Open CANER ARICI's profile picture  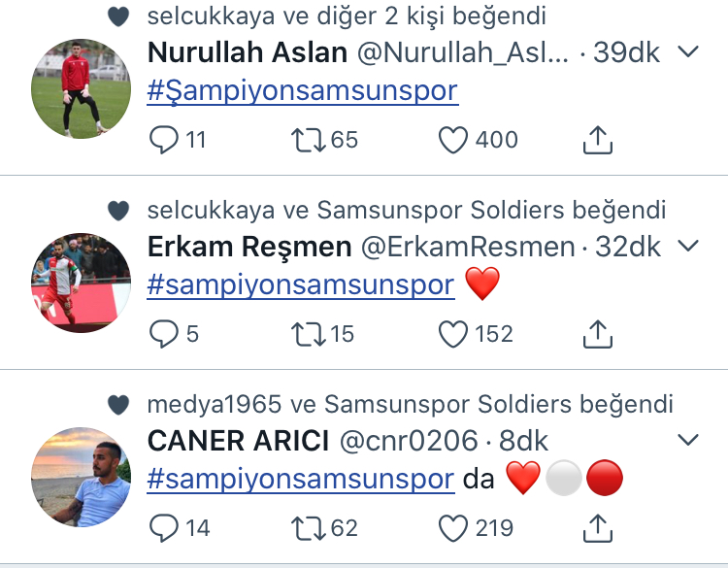tap(81, 477)
